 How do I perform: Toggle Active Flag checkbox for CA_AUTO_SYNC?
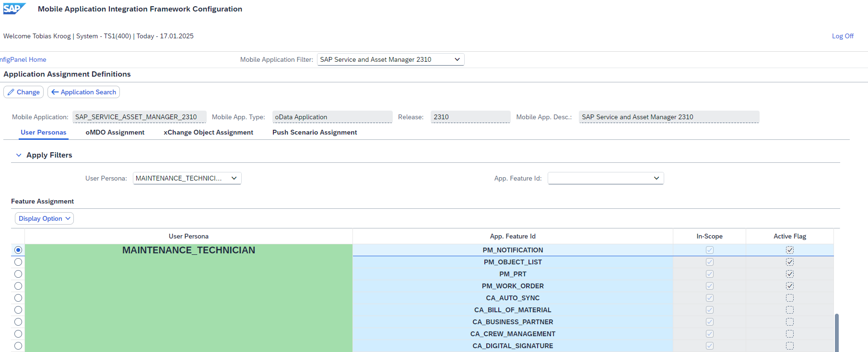(790, 298)
